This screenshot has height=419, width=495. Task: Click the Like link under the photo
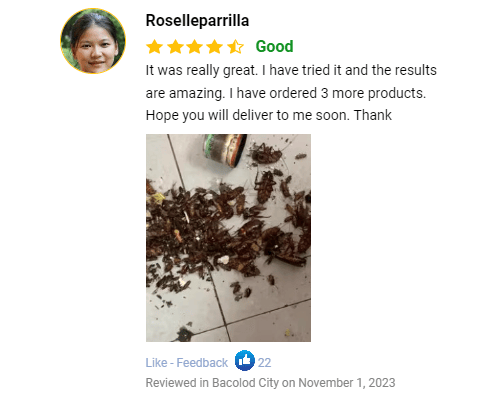(x=156, y=363)
